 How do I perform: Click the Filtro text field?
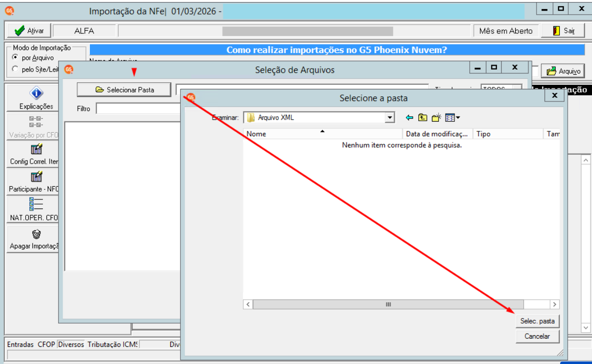click(138, 109)
